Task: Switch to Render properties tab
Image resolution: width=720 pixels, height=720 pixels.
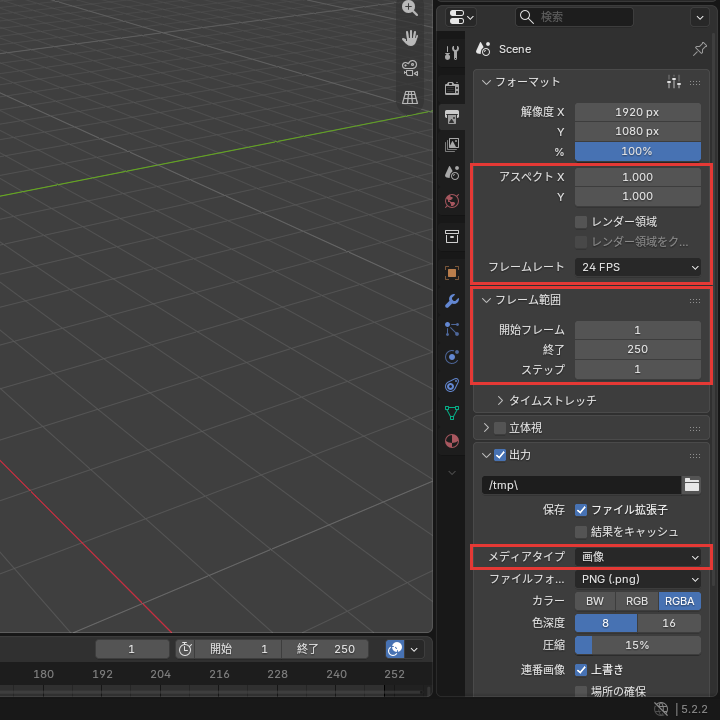Action: coord(452,88)
